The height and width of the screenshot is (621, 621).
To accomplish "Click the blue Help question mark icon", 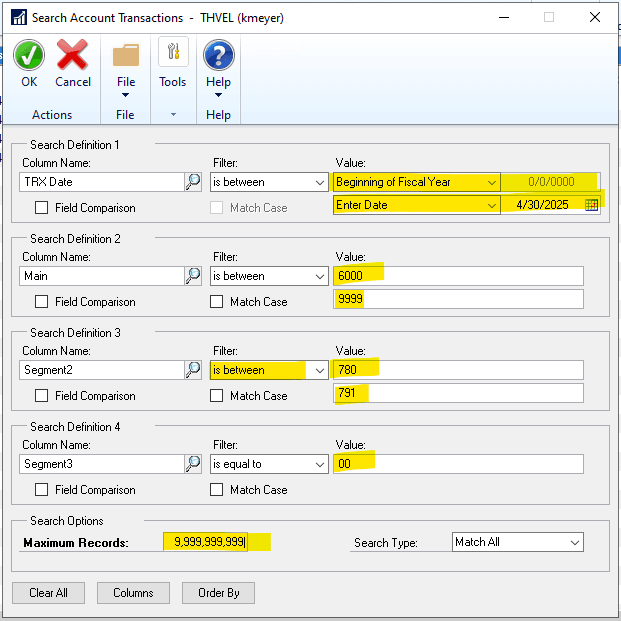I will coord(219,55).
